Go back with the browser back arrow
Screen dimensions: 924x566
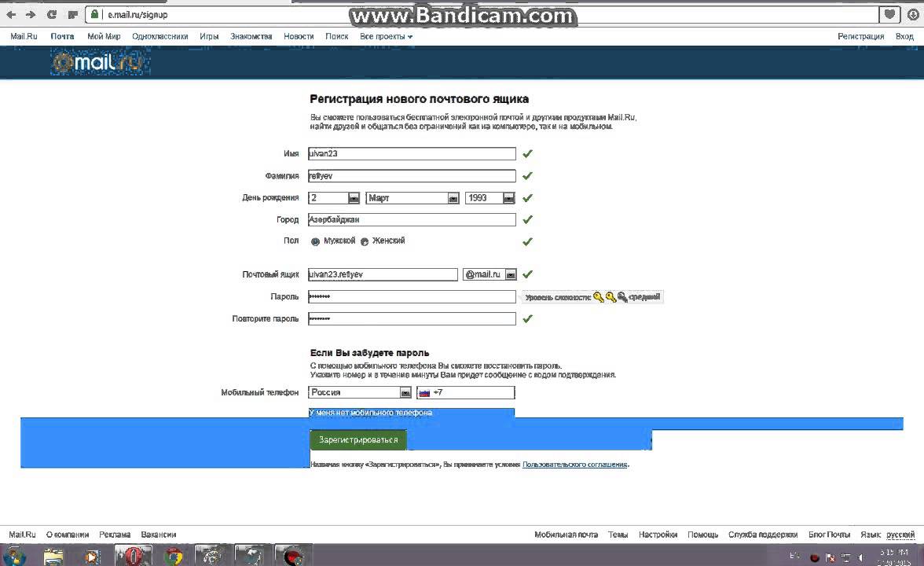[11, 15]
